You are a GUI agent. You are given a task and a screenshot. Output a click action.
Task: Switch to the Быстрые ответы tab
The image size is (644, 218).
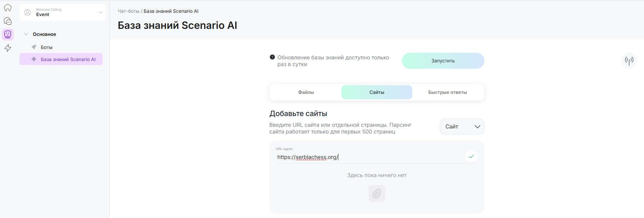pos(447,92)
